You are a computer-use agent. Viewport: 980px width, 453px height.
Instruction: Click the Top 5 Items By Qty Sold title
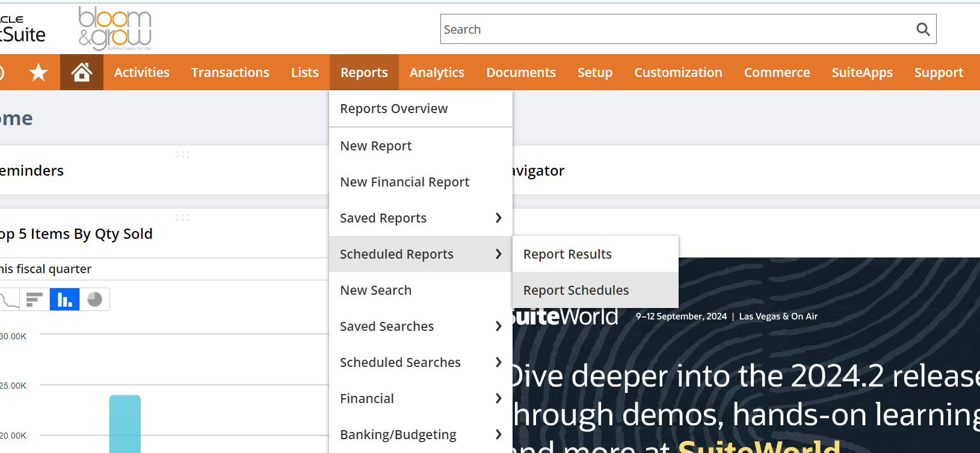coord(76,234)
